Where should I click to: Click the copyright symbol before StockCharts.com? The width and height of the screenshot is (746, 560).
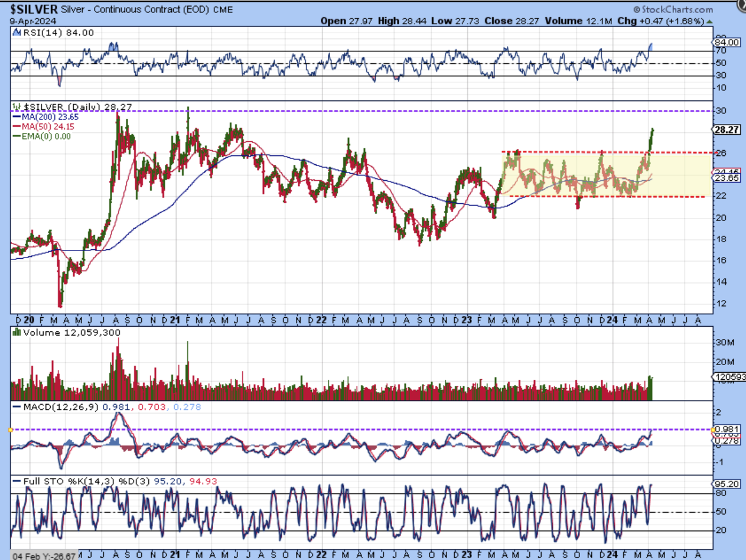[x=637, y=9]
